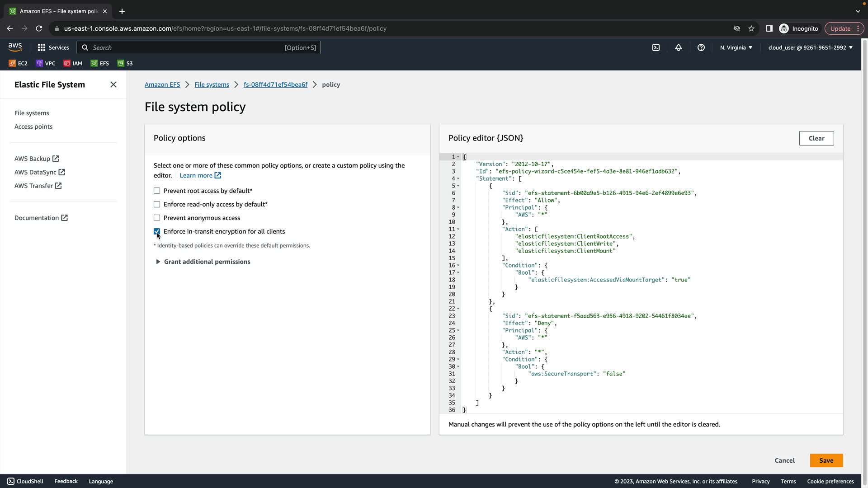Check Enforce read-only access by default
Image resolution: width=868 pixels, height=488 pixels.
pyautogui.click(x=157, y=204)
